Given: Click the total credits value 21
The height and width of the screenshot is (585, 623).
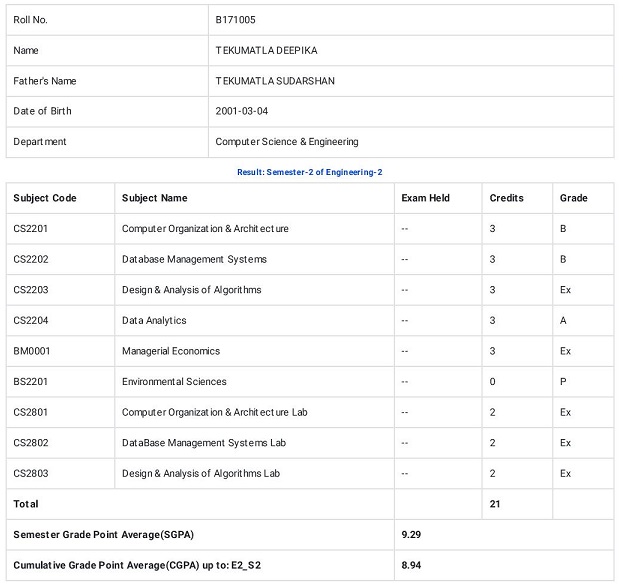Looking at the screenshot, I should click(495, 503).
